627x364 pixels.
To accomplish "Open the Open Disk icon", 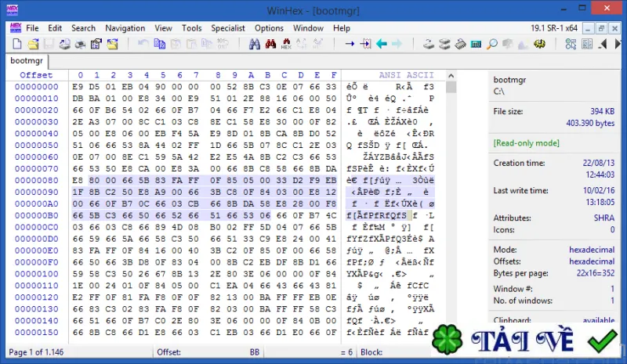I will (429, 44).
